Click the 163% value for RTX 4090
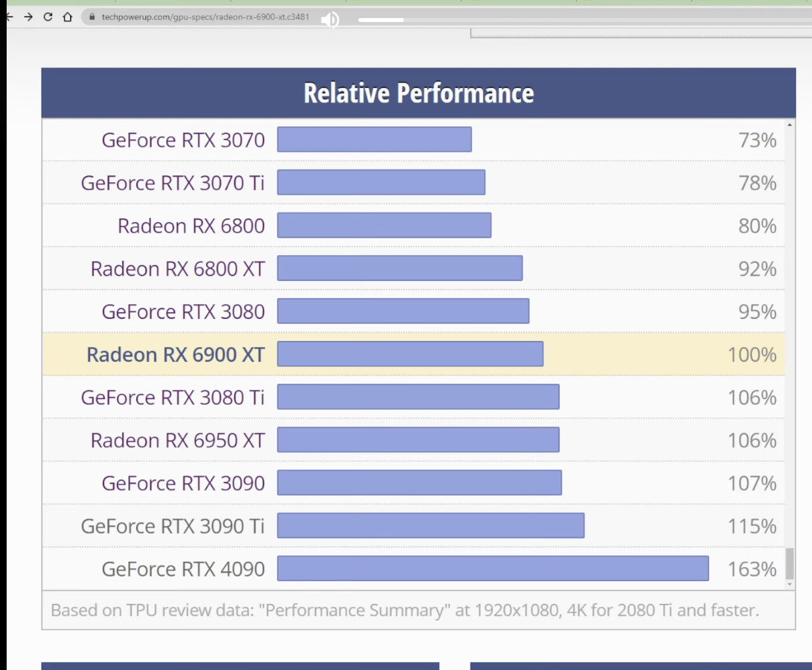The width and height of the screenshot is (812, 670). click(x=752, y=569)
